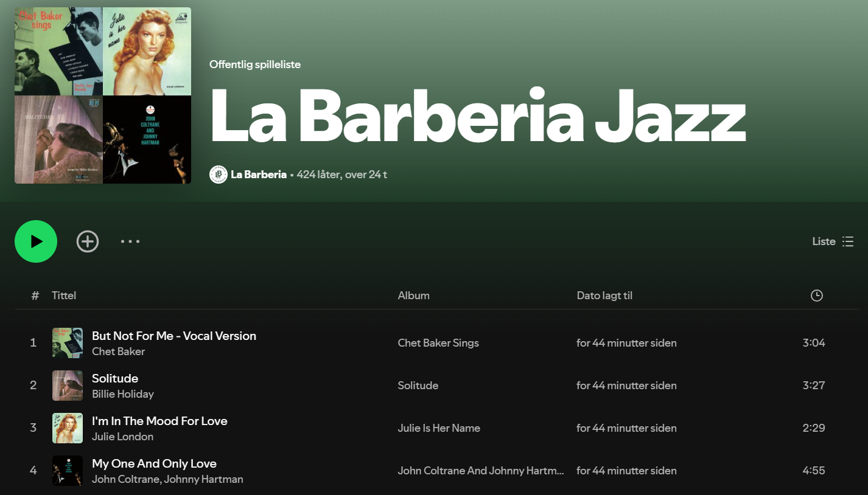
Task: Open the Liste view options dropdown
Action: click(833, 241)
